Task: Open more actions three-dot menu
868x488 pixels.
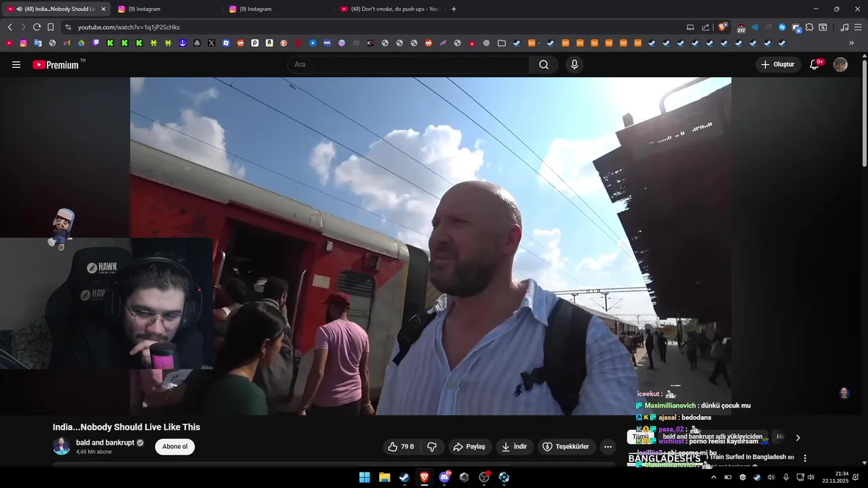Action: [x=608, y=447]
